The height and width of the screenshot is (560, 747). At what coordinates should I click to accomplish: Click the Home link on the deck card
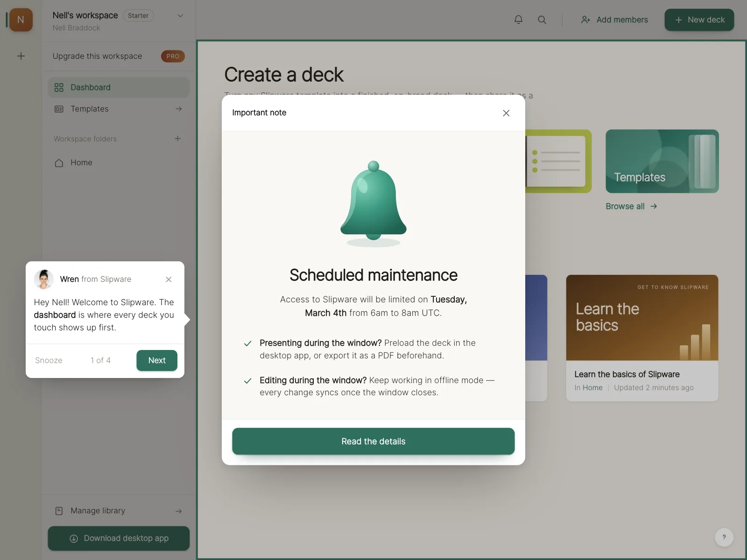coord(592,387)
